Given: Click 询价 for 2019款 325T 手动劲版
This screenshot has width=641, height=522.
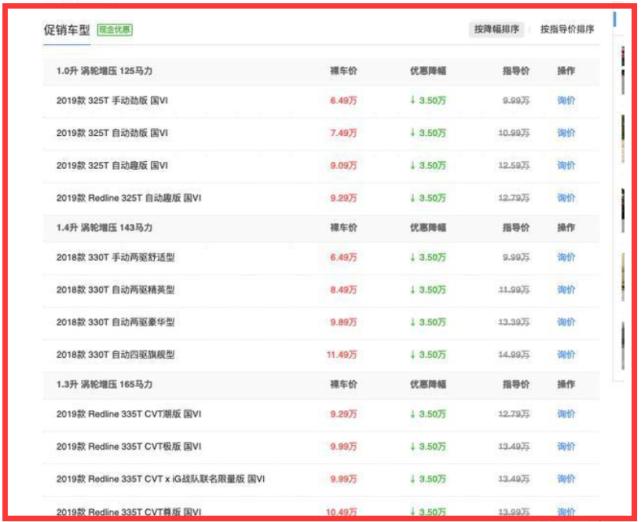Looking at the screenshot, I should point(566,101).
